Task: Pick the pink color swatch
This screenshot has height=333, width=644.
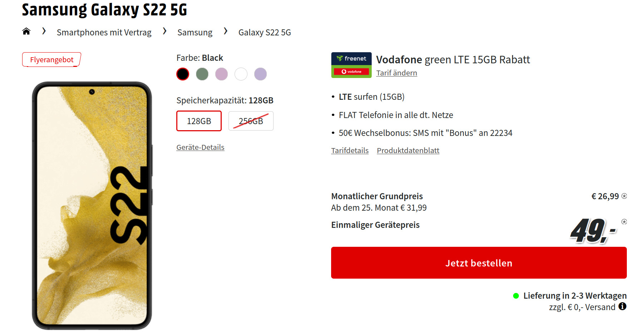Action: coord(221,74)
